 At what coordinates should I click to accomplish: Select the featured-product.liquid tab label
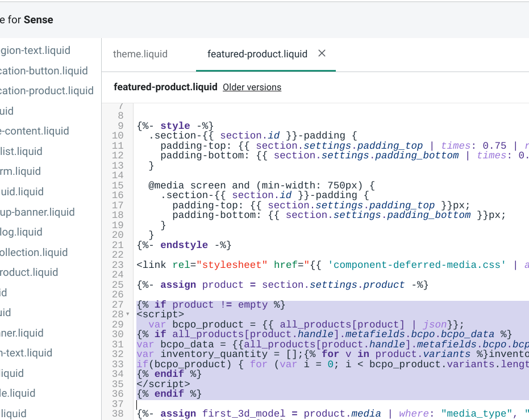point(257,54)
